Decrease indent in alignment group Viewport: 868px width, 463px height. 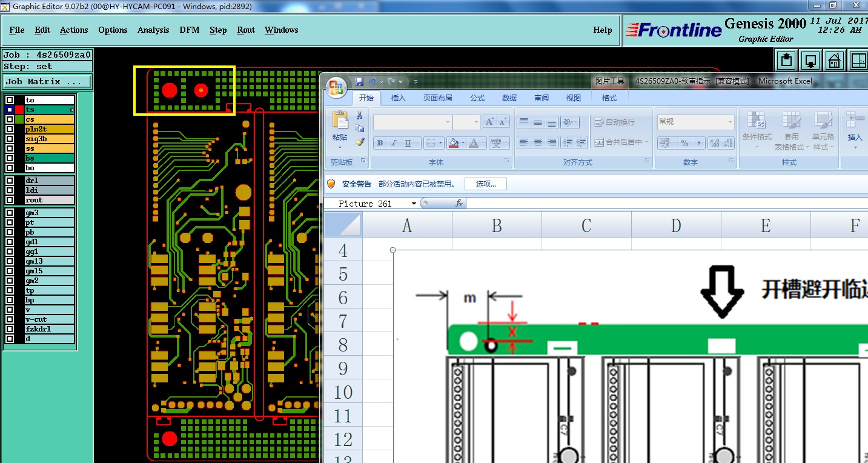tap(567, 142)
